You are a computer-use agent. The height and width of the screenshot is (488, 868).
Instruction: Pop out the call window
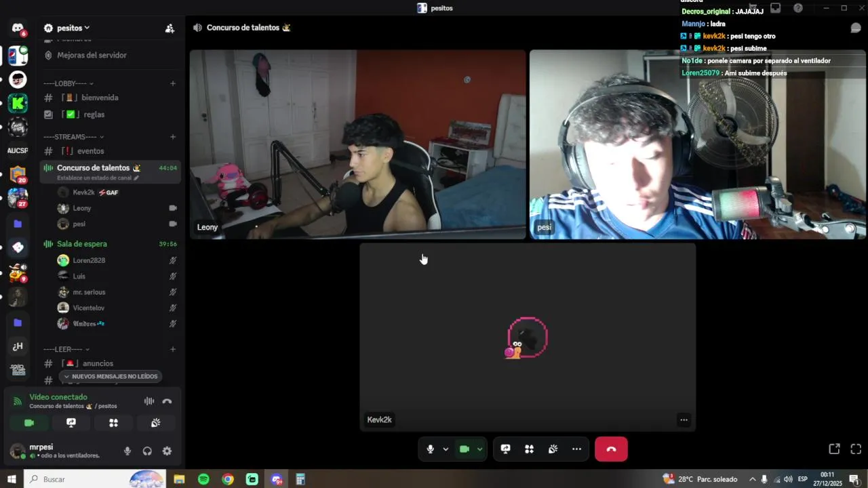pyautogui.click(x=834, y=449)
